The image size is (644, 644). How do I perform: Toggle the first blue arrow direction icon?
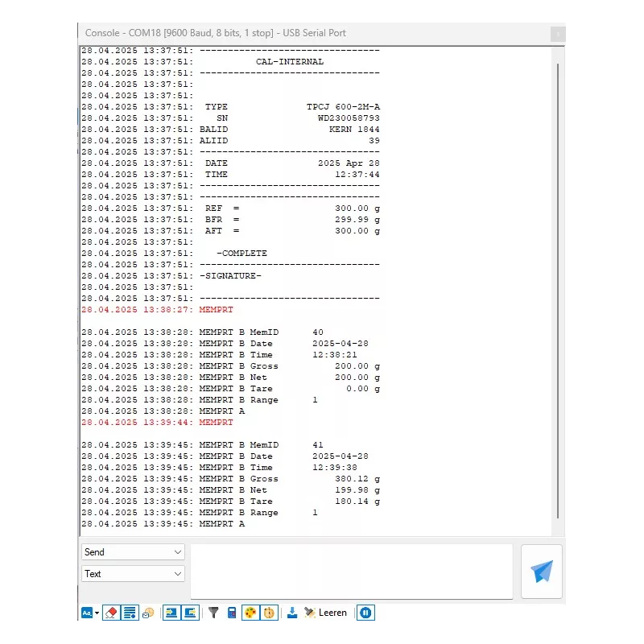pos(171,613)
